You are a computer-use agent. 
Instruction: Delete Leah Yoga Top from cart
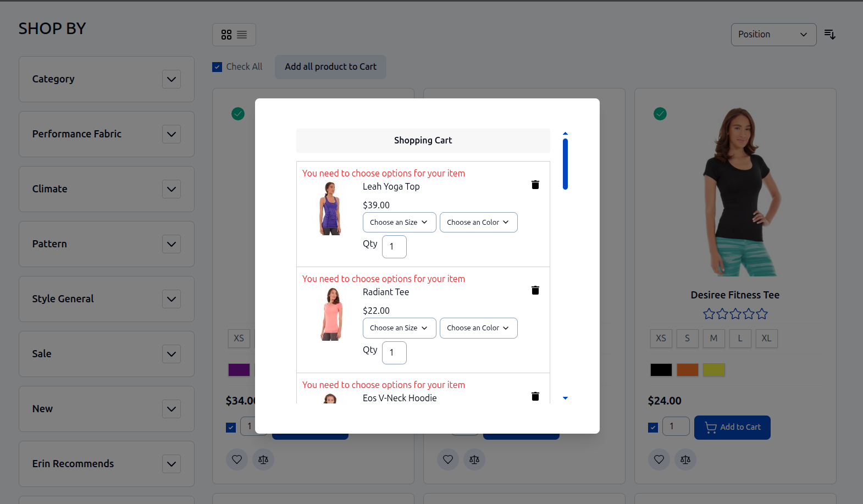click(535, 185)
